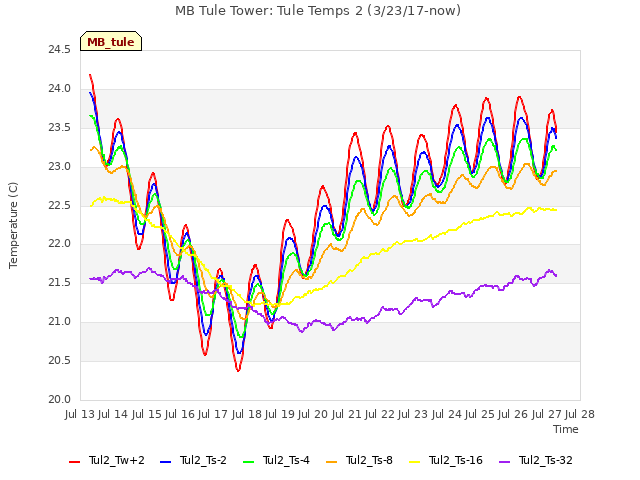The height and width of the screenshot is (480, 640).
Task: Click the 20.0 y-axis tick label
Action: (x=59, y=400)
